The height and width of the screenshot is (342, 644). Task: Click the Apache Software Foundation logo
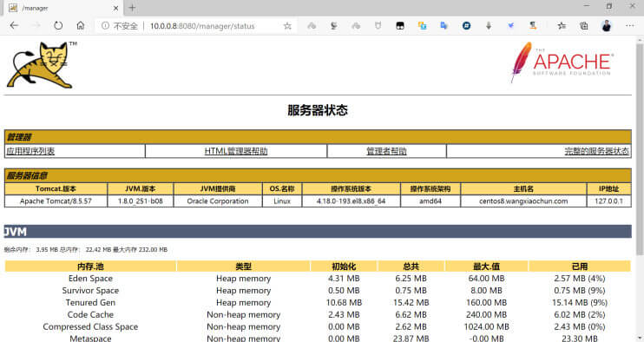[x=562, y=62]
